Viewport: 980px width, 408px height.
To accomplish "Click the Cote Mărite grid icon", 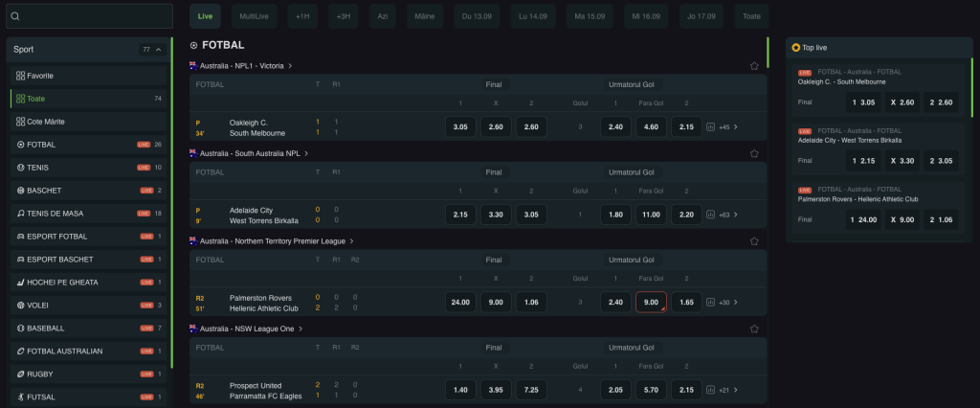I will (x=21, y=122).
